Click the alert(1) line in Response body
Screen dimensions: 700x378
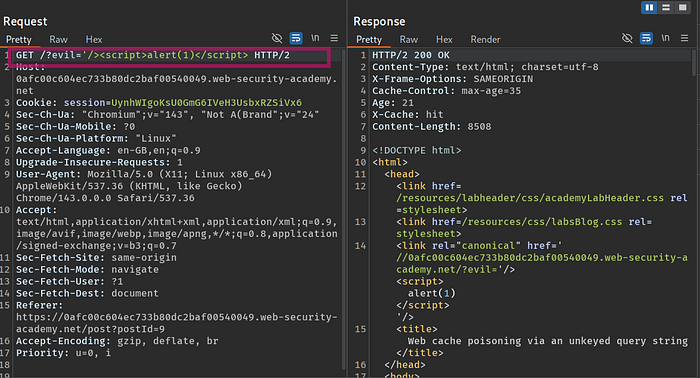pyautogui.click(x=431, y=293)
